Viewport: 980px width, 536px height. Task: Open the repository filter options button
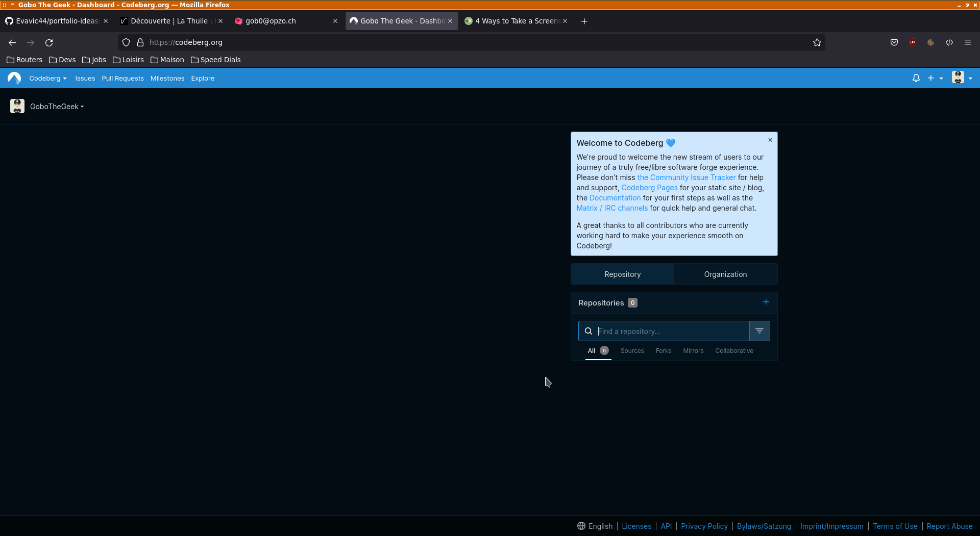(x=759, y=331)
